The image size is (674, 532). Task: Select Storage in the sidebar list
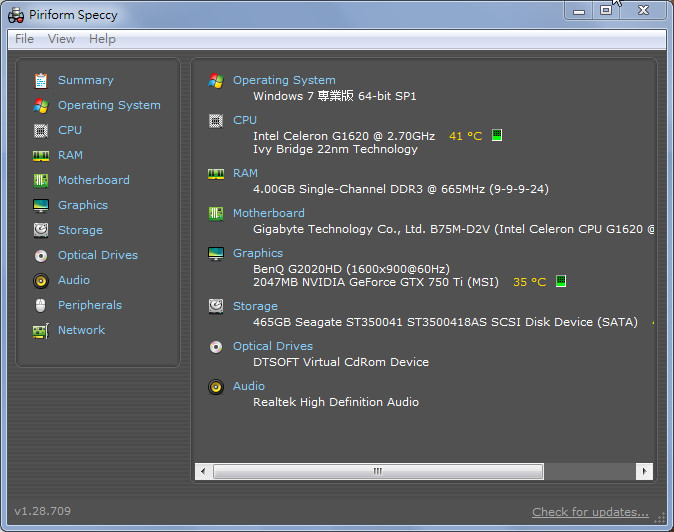(x=80, y=230)
